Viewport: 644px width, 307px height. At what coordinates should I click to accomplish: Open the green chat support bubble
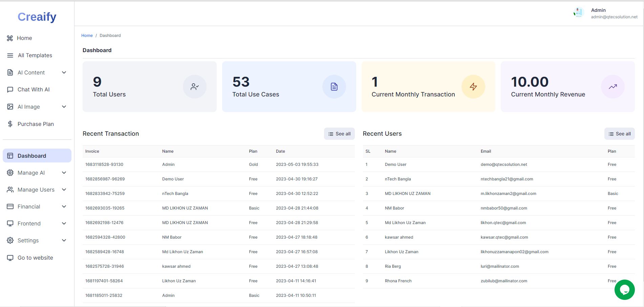[x=624, y=290]
